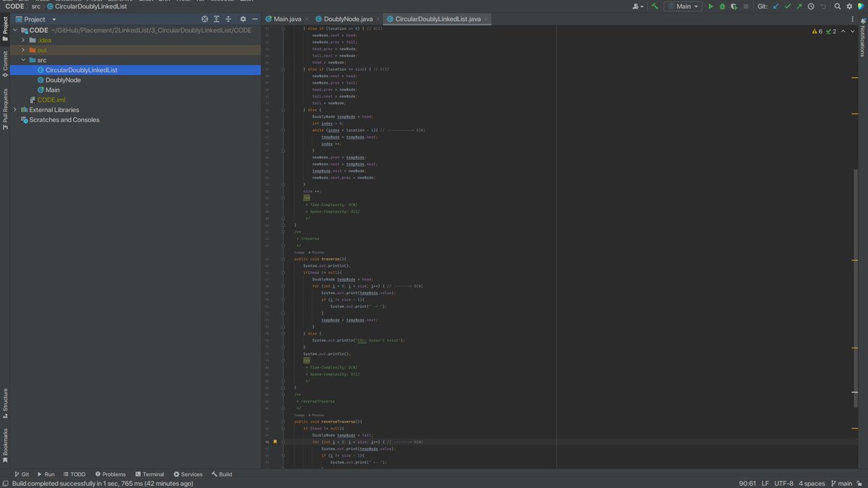
Task: Open the Problems tool window tab
Action: coord(110,474)
